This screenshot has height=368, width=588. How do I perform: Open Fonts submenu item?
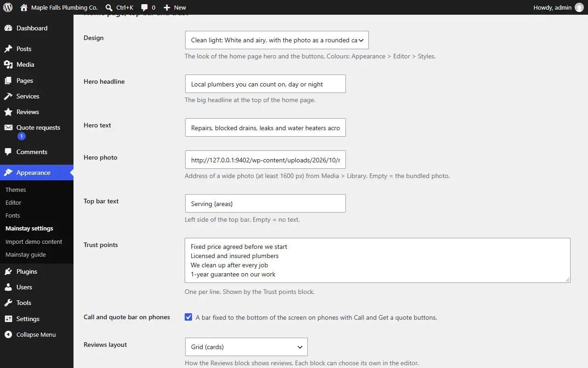(13, 215)
